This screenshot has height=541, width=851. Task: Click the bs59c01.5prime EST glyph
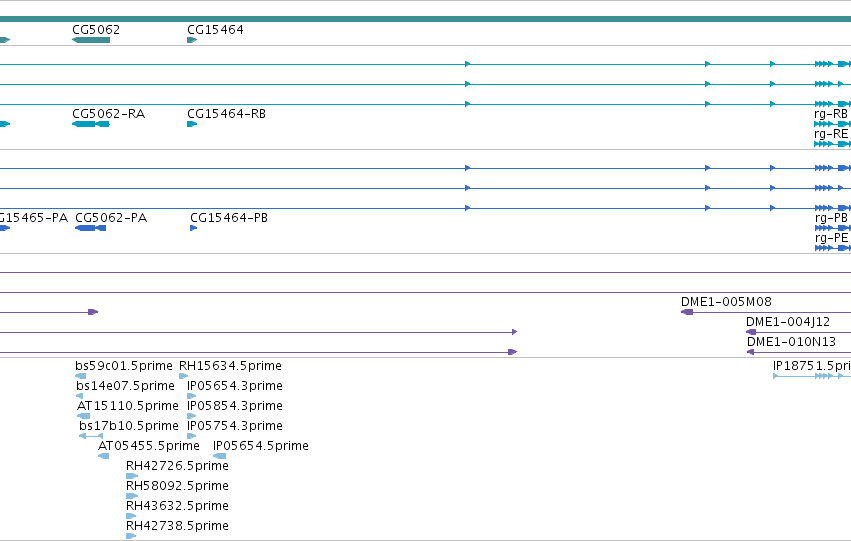[x=80, y=376]
